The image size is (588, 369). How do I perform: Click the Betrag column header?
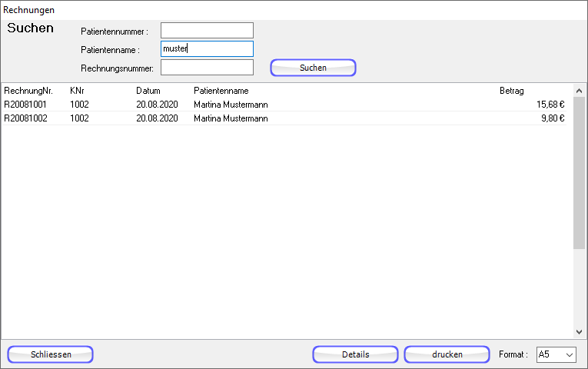tap(511, 91)
